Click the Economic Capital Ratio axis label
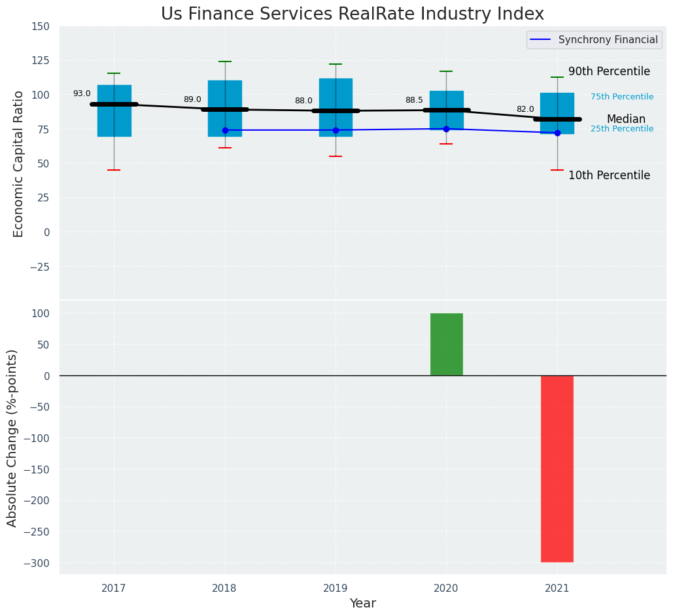 coord(19,163)
